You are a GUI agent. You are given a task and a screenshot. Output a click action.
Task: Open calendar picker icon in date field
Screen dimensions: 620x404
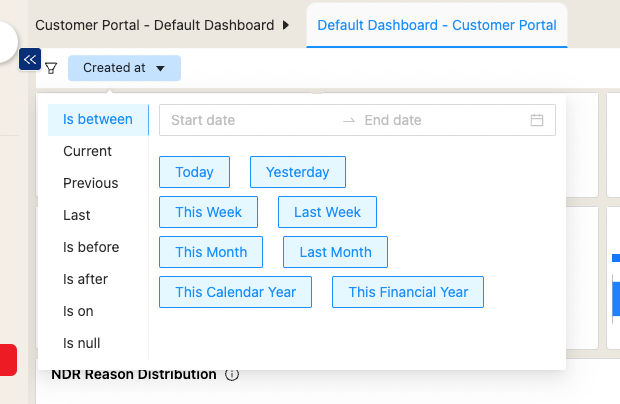[537, 120]
